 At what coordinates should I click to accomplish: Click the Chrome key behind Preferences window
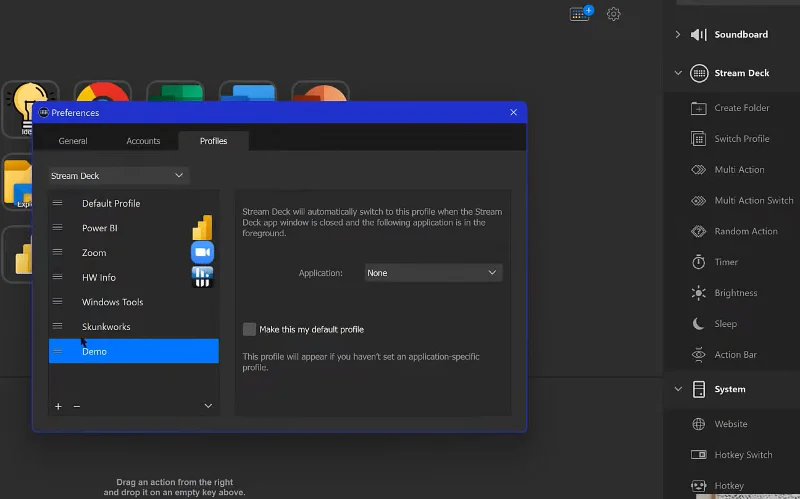click(x=103, y=92)
